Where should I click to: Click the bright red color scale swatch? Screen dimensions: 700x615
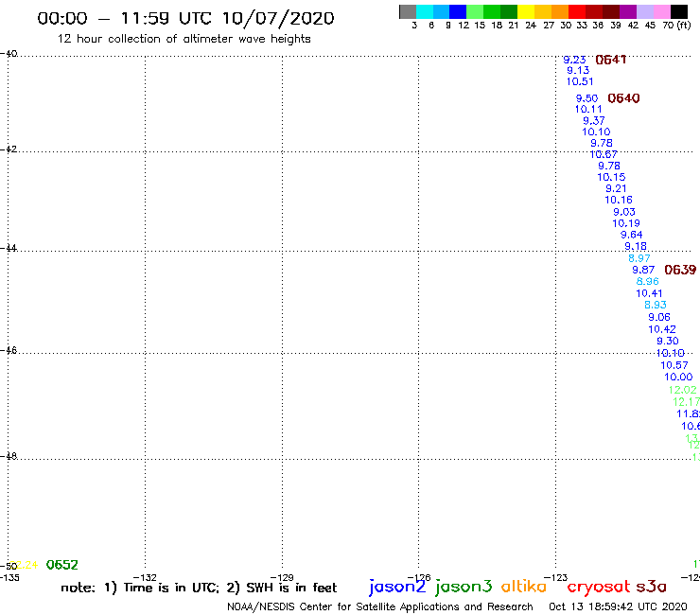pos(577,11)
